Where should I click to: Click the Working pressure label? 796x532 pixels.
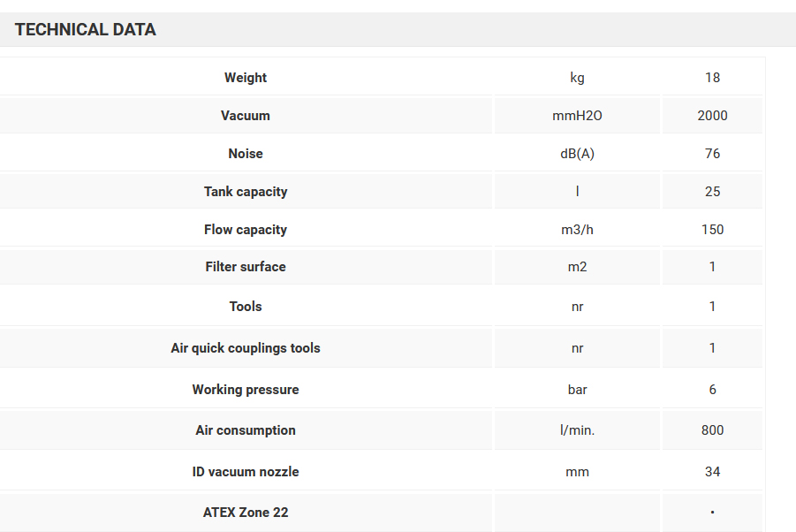tap(246, 390)
